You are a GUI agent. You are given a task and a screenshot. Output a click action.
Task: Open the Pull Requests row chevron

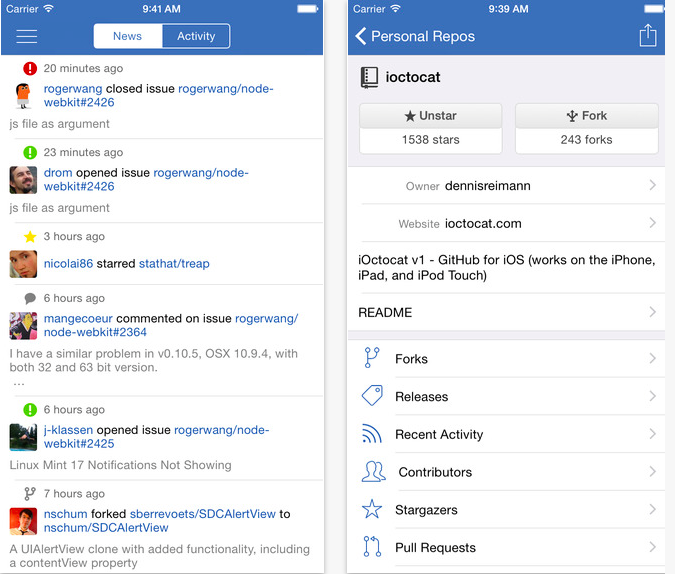[653, 547]
